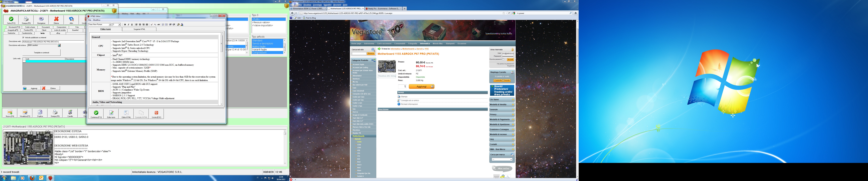
Task: Click Nuovo (F4) in Lista articoli toolbar
Action: (x=10, y=113)
